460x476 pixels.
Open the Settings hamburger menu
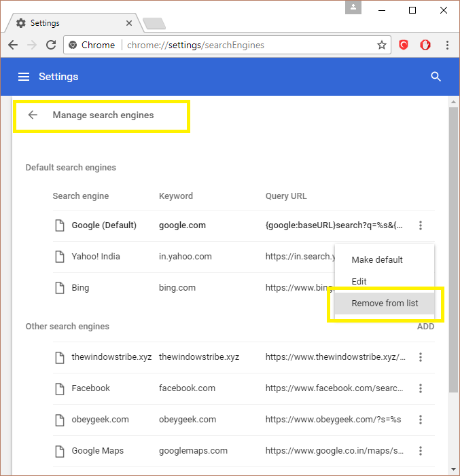pyautogui.click(x=24, y=77)
